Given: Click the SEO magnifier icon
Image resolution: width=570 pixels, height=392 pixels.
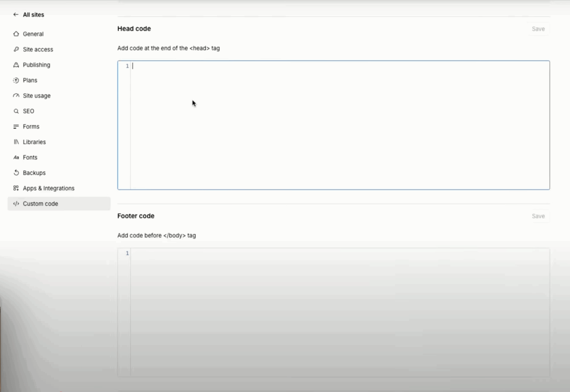Looking at the screenshot, I should click(x=16, y=111).
